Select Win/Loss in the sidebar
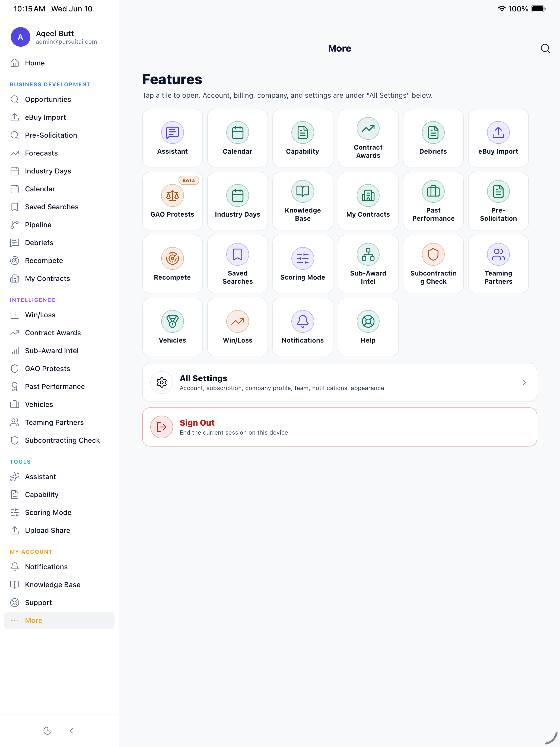Viewport: 560px width, 747px height. coord(59,315)
